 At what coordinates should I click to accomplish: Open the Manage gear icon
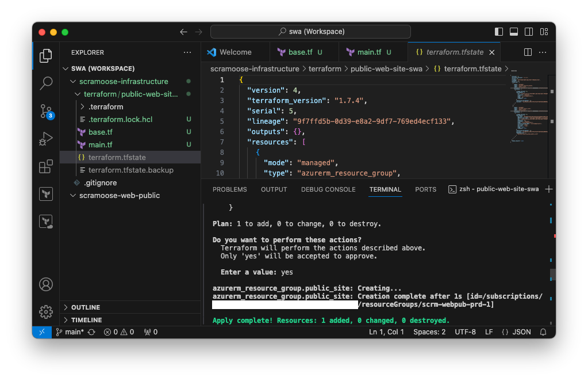pos(46,311)
